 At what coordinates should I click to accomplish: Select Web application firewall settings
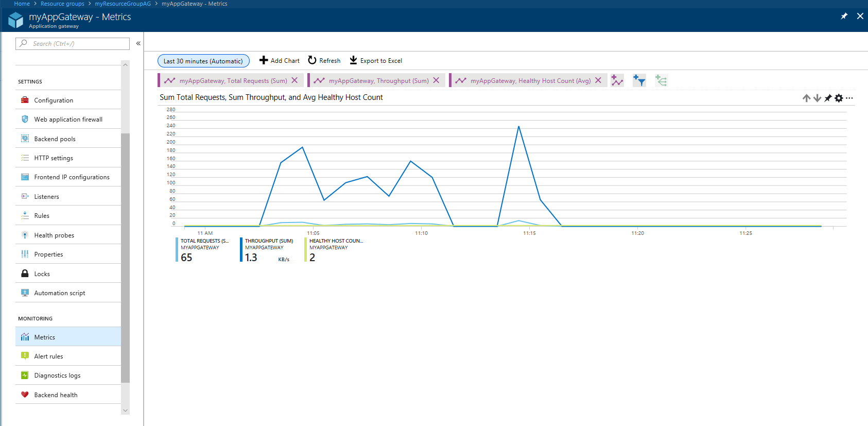pyautogui.click(x=68, y=120)
